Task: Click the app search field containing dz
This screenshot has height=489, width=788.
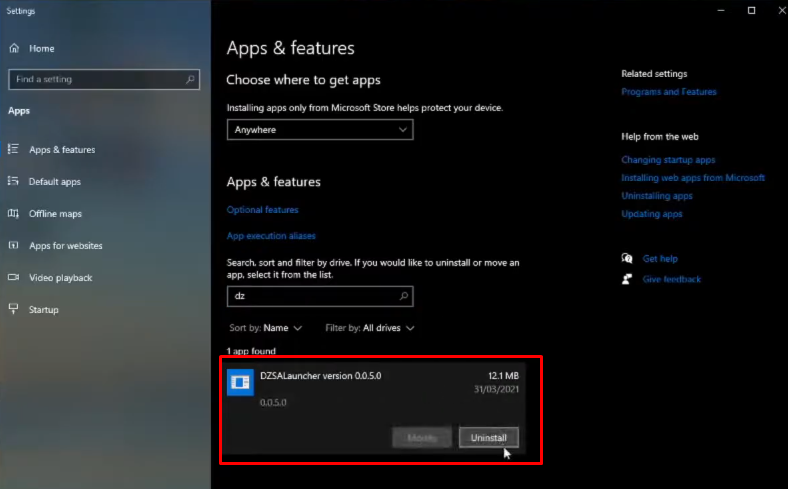Action: (x=320, y=296)
